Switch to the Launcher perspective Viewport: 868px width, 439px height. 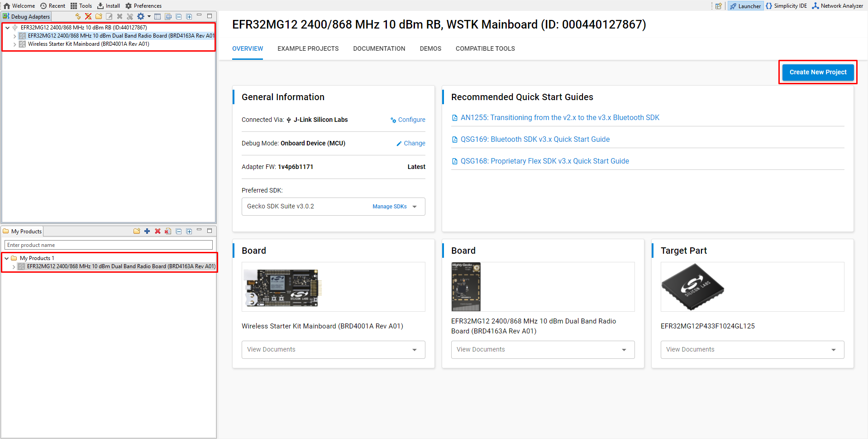click(745, 6)
